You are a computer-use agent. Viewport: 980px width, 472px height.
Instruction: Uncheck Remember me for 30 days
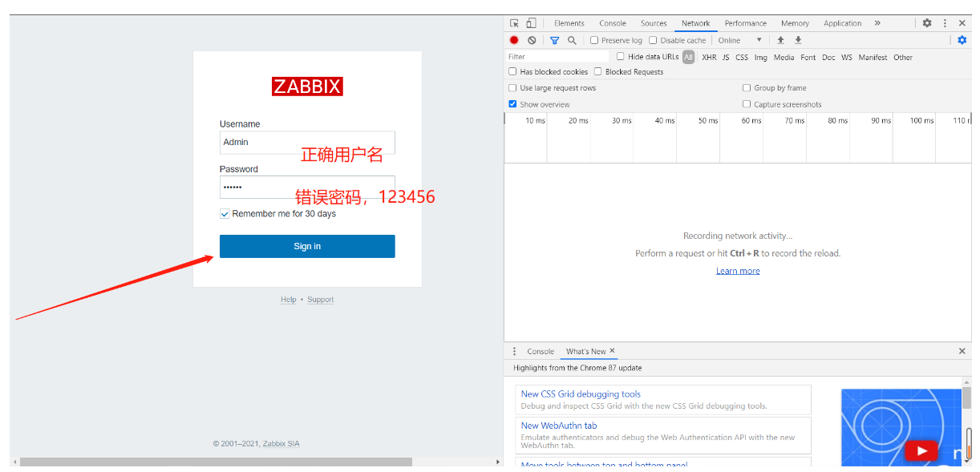tap(225, 214)
